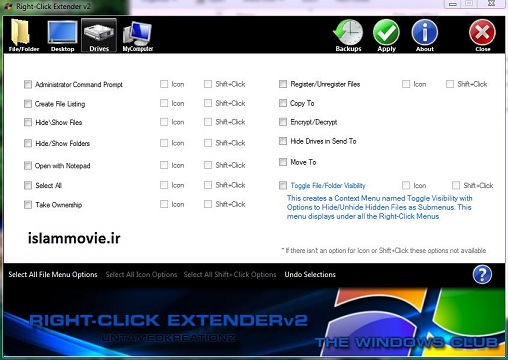The height and width of the screenshot is (360, 508).
Task: Toggle Hide\Show Files checkbox
Action: 28,122
